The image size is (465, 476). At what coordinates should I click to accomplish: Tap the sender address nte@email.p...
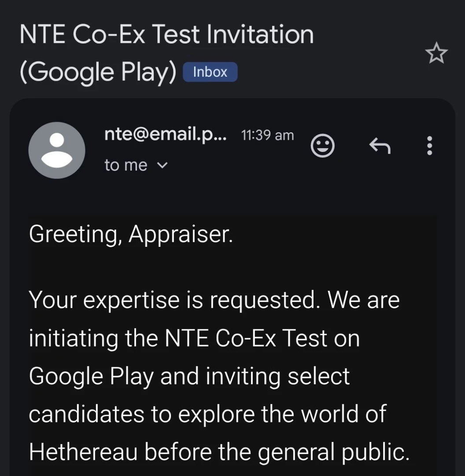(166, 134)
